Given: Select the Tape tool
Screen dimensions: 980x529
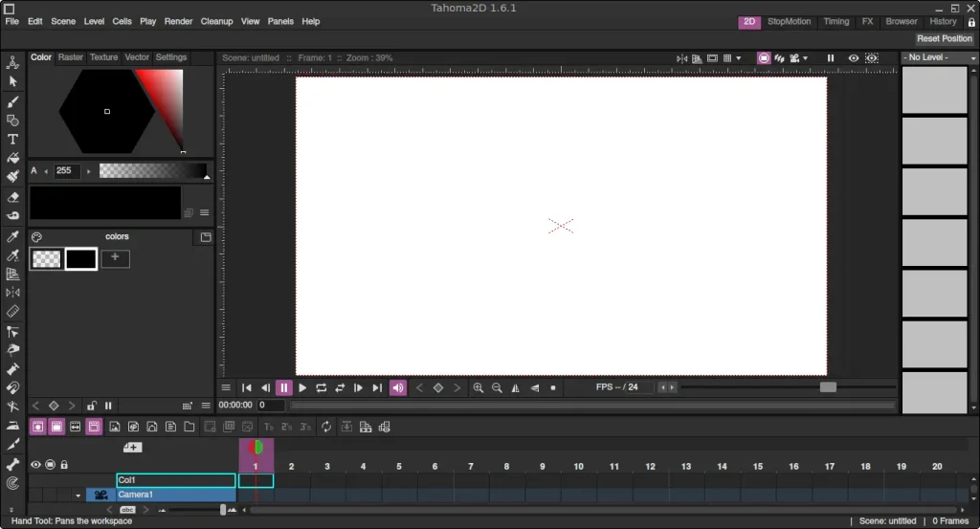Looking at the screenshot, I should tap(12, 216).
